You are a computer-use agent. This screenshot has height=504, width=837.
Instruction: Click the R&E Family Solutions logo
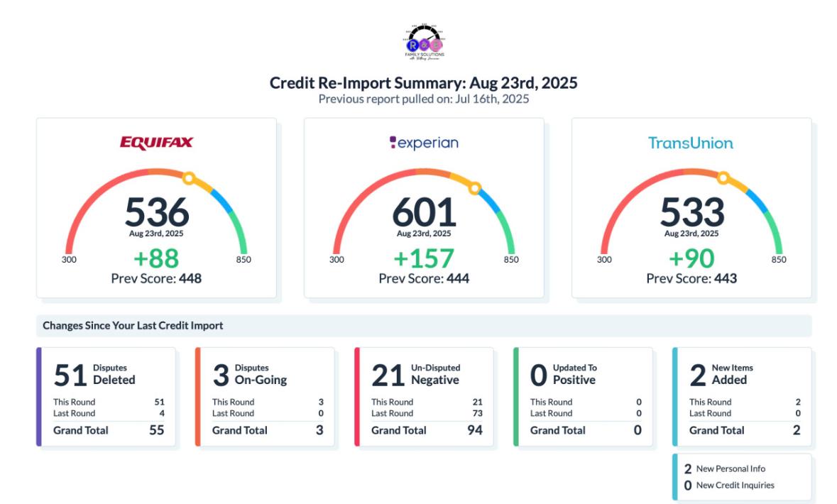tap(425, 42)
